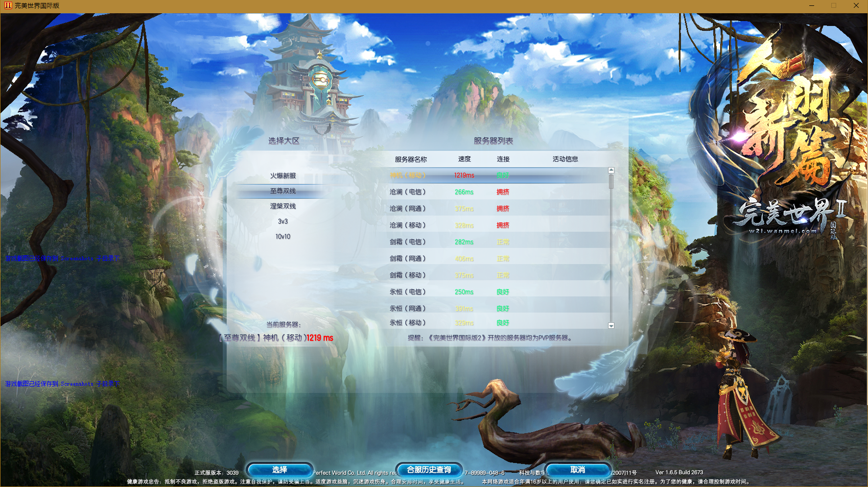This screenshot has width=868, height=487.
Task: Click the 活动信息 column header
Action: point(565,159)
